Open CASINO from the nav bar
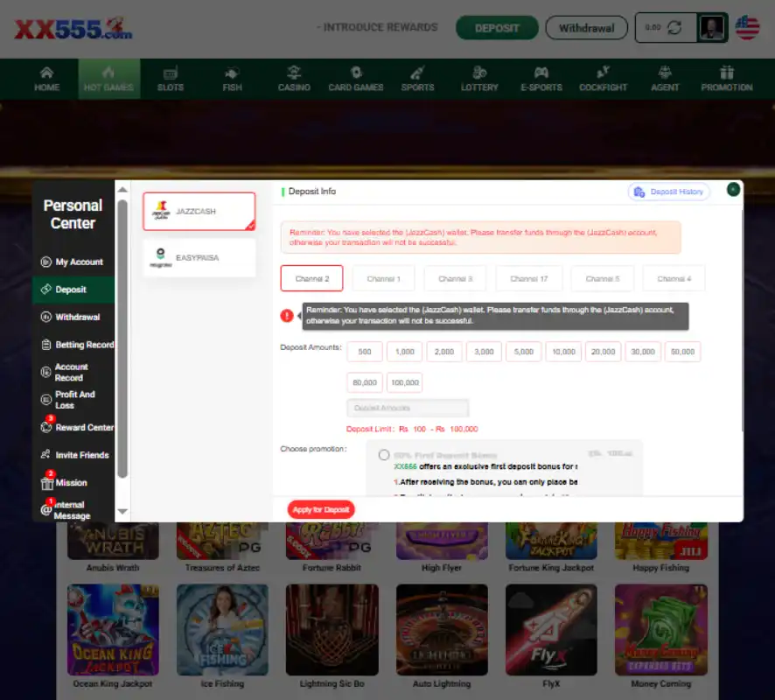 point(294,79)
